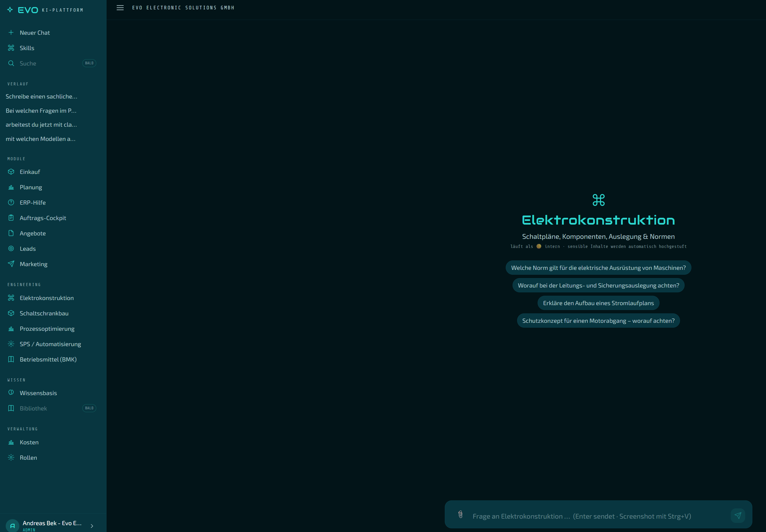
Task: Click the Auftrags-Cockpit clipboard icon
Action: [11, 218]
